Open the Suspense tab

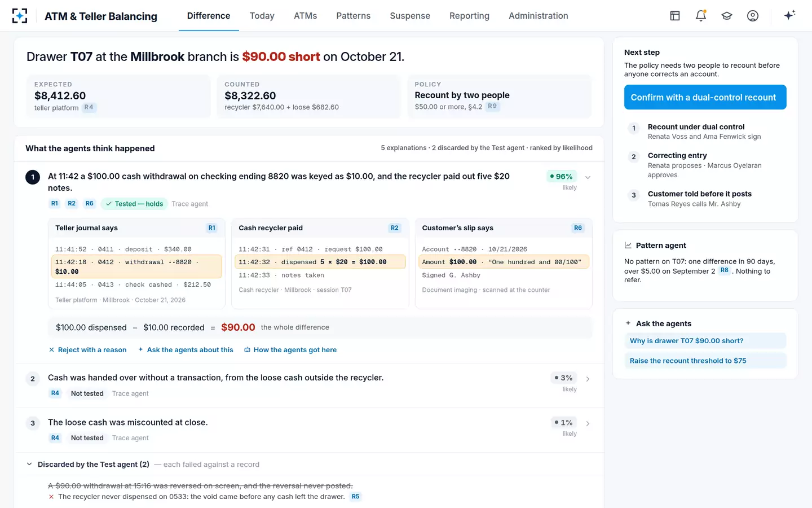point(410,16)
